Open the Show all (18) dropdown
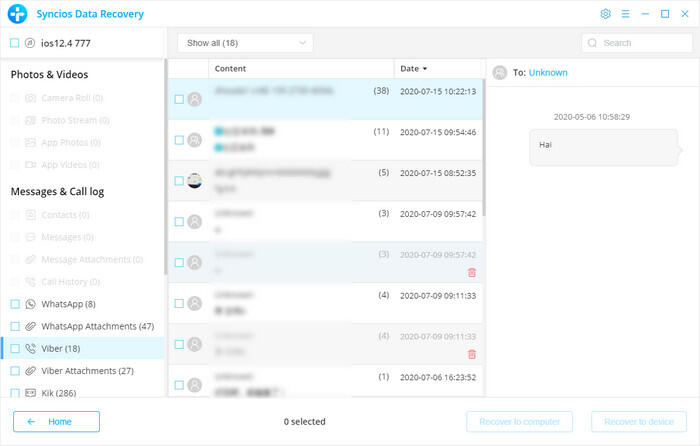The height and width of the screenshot is (446, 700). [245, 43]
